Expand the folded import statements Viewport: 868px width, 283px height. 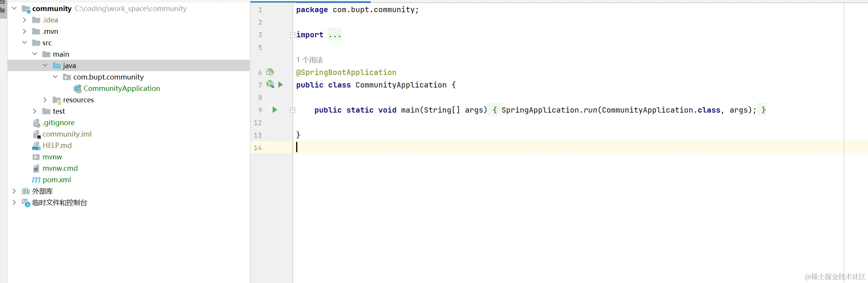pyautogui.click(x=293, y=35)
